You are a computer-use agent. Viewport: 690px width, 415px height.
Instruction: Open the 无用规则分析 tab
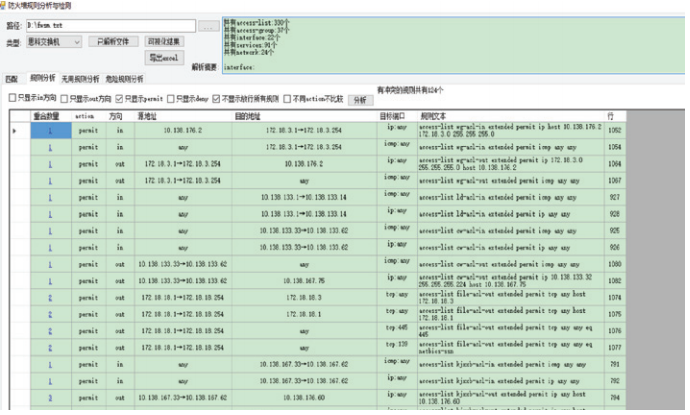pos(80,78)
